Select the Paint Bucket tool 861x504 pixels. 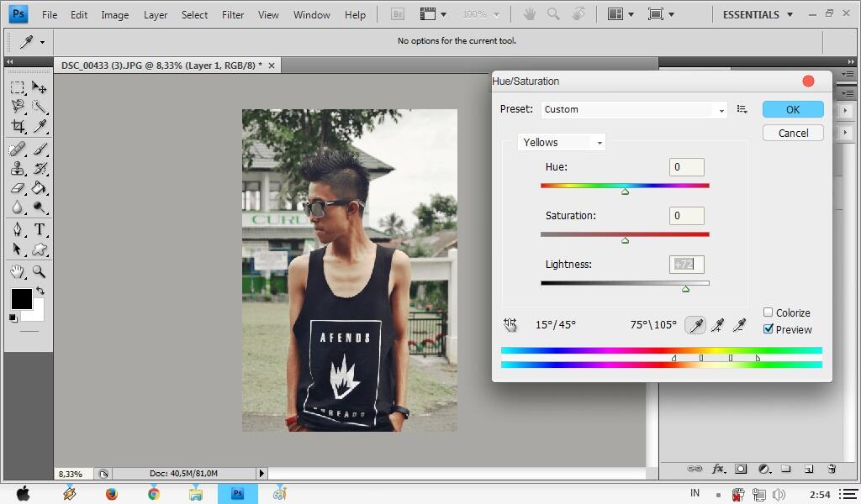tap(39, 188)
